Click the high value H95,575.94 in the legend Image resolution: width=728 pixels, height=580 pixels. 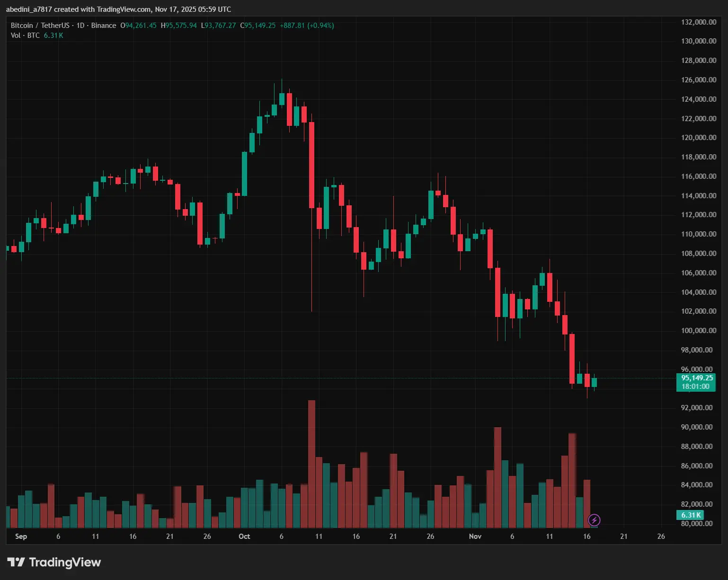(178, 26)
